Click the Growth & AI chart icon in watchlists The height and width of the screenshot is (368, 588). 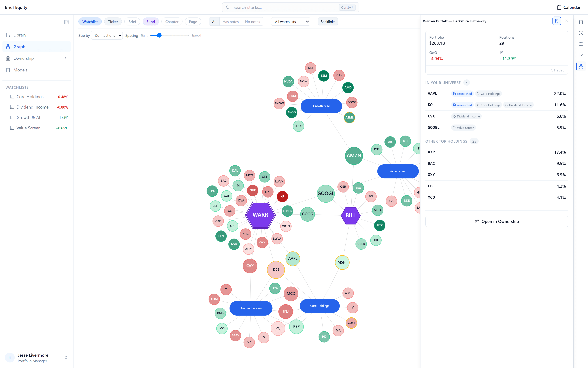[12, 118]
